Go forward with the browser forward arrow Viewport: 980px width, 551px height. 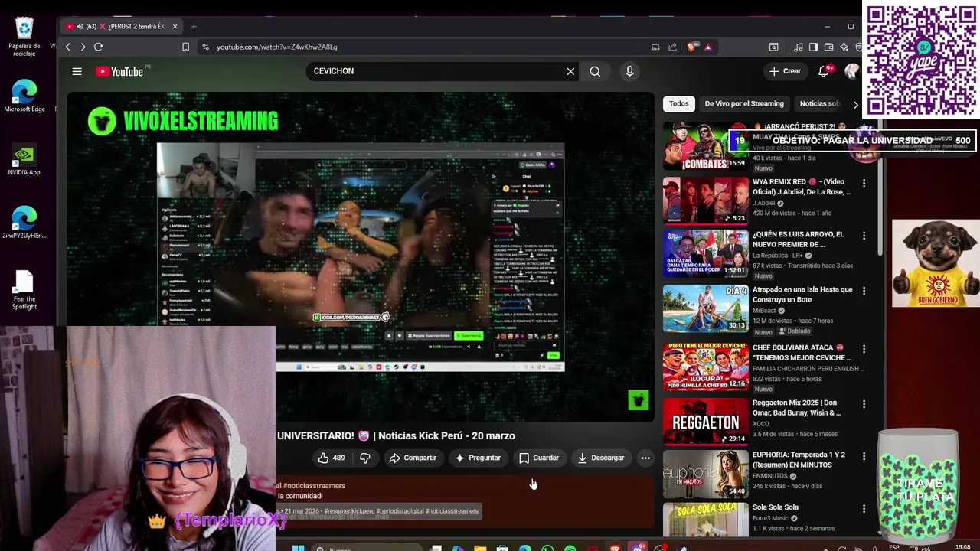83,47
